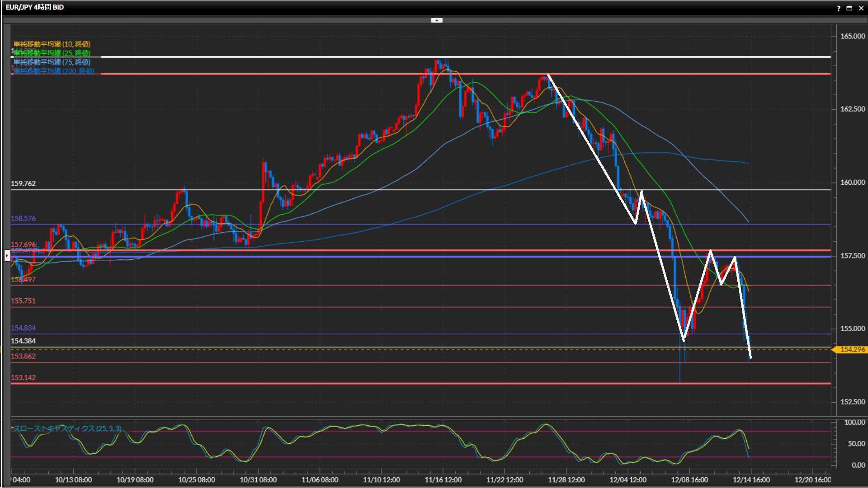This screenshot has height=488, width=868.
Task: Click the orange 154.296 current price tag
Action: coord(852,350)
